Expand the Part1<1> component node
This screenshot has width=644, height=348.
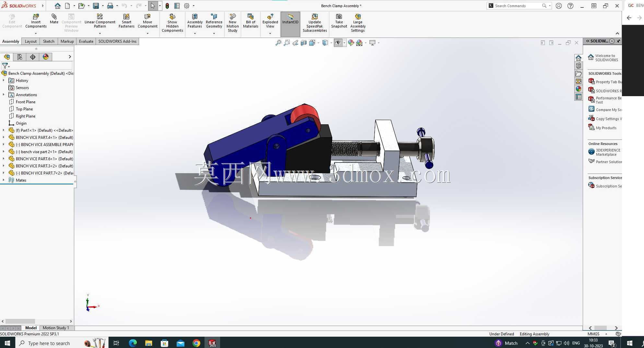4,130
